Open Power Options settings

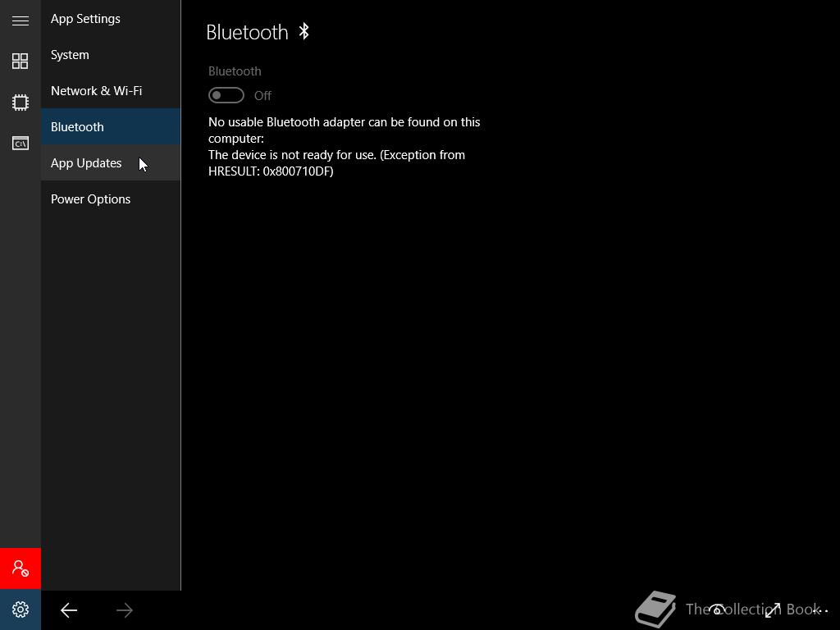[111, 199]
